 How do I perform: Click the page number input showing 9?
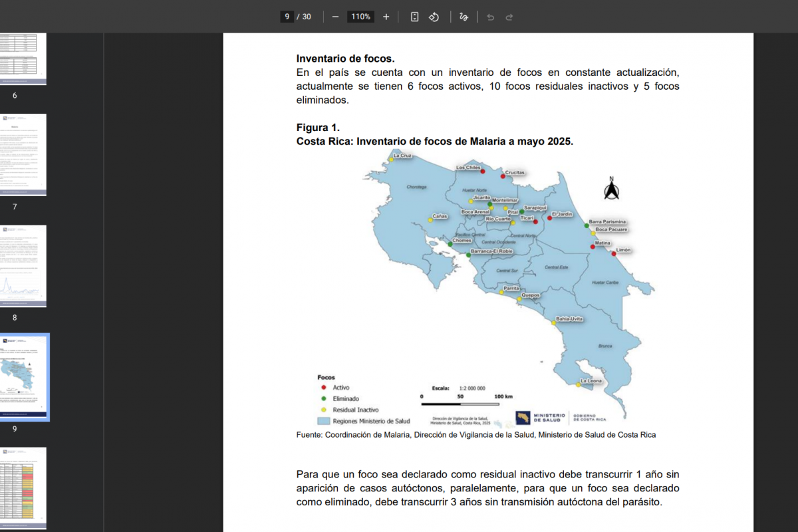point(287,17)
